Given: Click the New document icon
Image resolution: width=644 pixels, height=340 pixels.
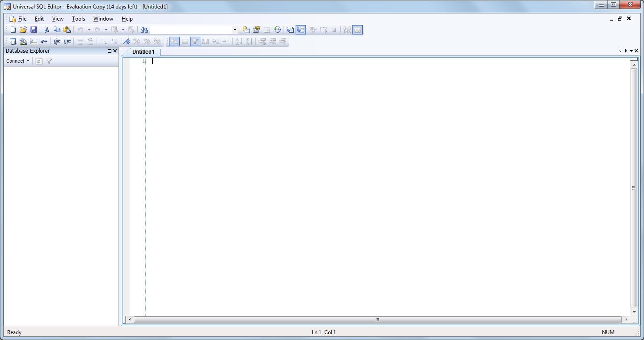Looking at the screenshot, I should [x=13, y=30].
